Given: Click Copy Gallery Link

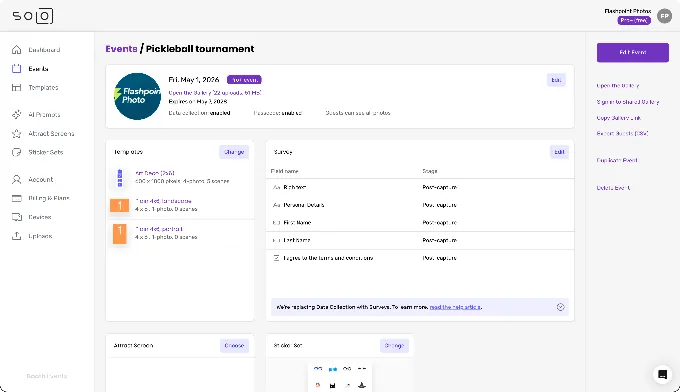Looking at the screenshot, I should 618,118.
